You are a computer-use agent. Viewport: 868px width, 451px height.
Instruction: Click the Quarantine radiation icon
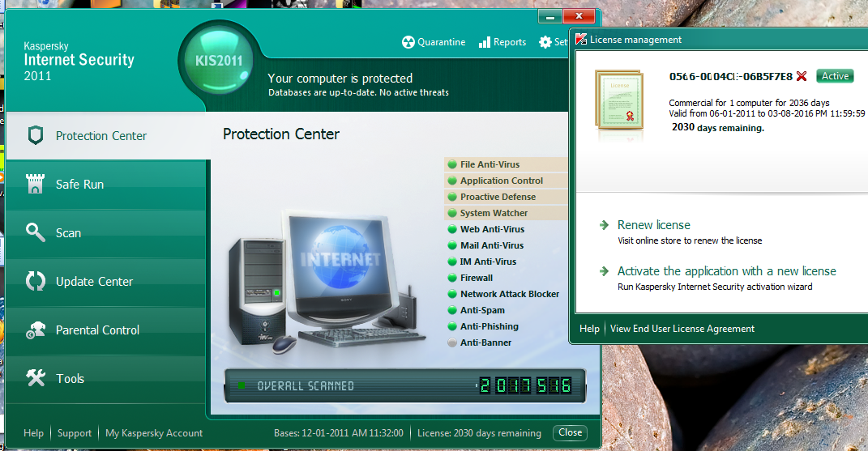(x=408, y=42)
